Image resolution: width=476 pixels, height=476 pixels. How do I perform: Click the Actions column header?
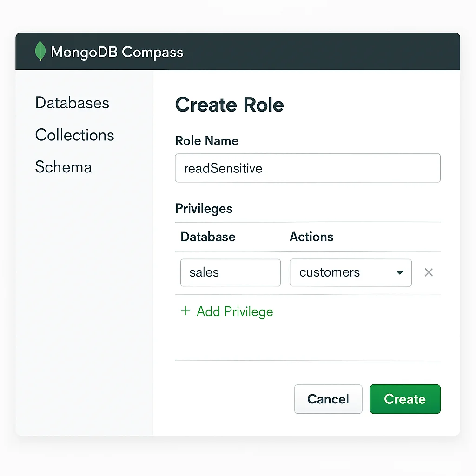(x=311, y=237)
